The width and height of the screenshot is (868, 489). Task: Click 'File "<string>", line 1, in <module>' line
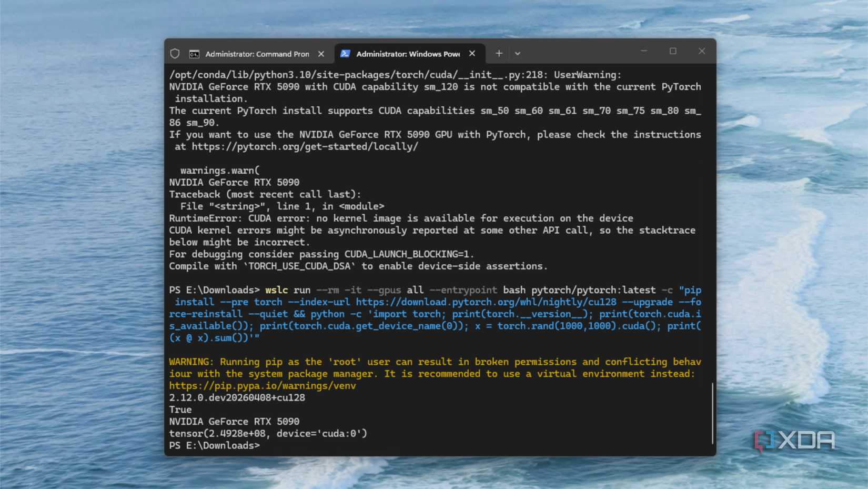click(x=282, y=206)
